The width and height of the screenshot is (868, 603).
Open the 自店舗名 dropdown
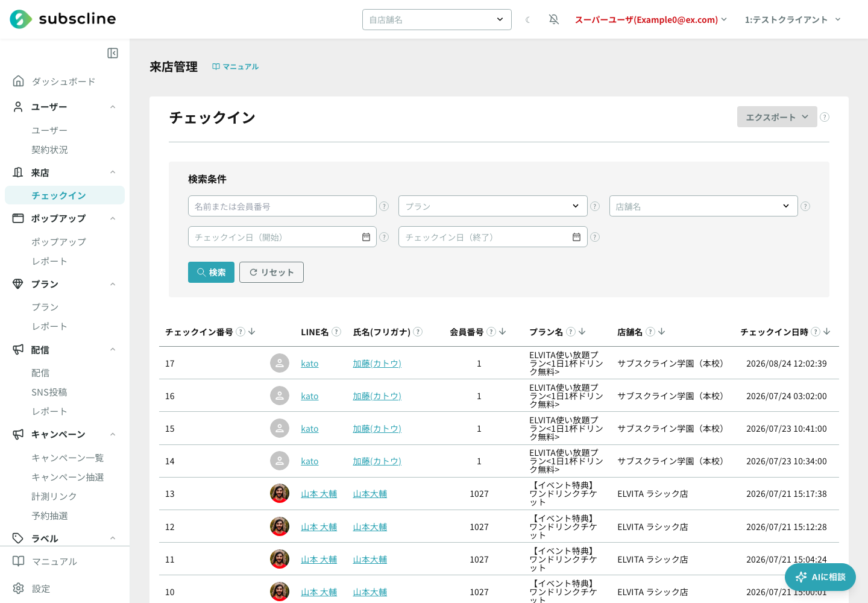[x=437, y=19]
